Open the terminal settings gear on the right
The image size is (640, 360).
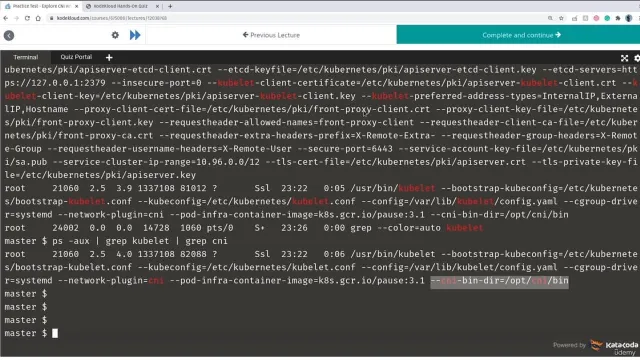point(637,58)
